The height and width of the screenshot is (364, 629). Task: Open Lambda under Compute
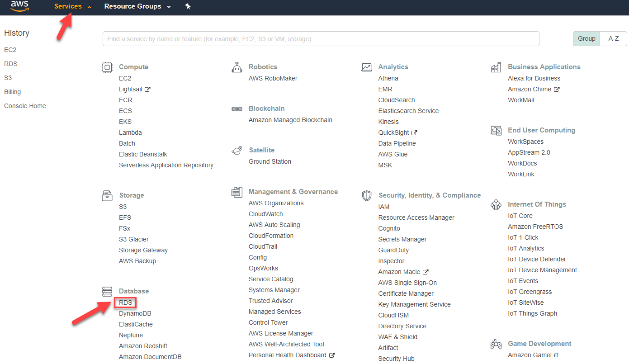(x=130, y=132)
